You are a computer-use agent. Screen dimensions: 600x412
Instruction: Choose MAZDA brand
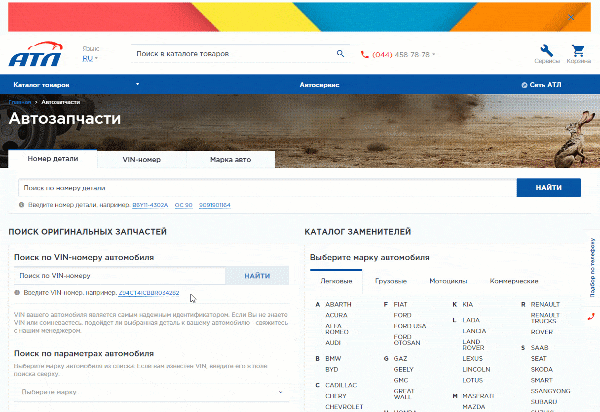coord(474,407)
